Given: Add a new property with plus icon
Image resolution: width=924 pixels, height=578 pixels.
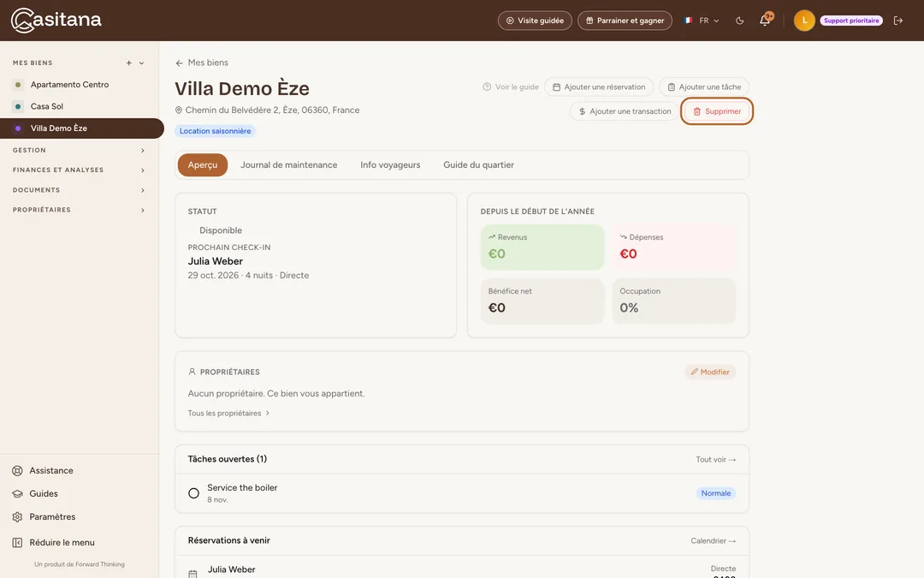Looking at the screenshot, I should pos(128,63).
